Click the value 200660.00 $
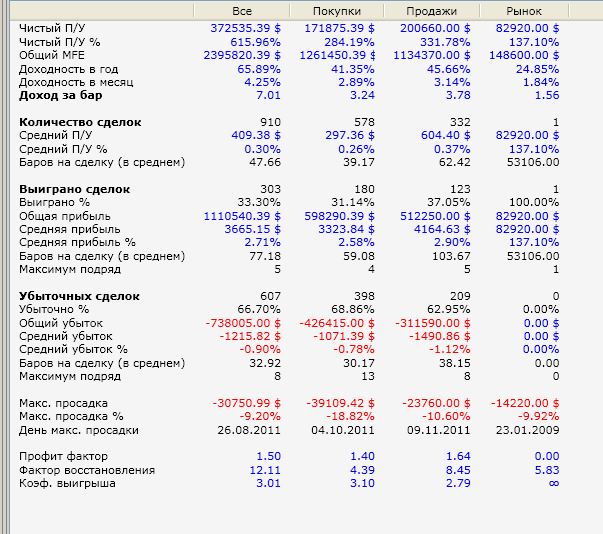 435,28
